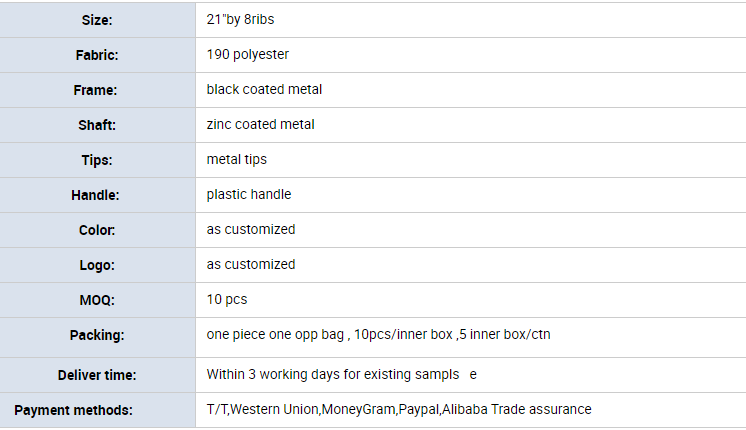Click the Size: label cell
The image size is (746, 430).
point(97,20)
